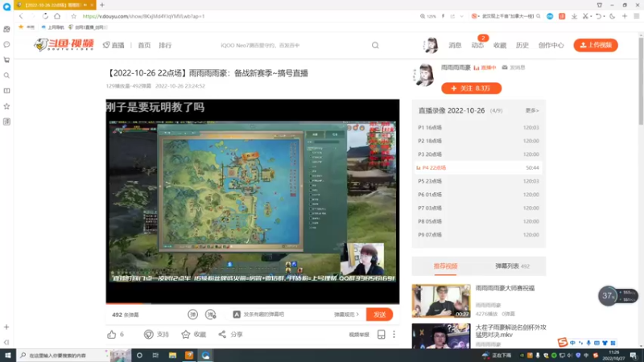644x362 pixels.
Task: Click the Douyu video logo
Action: point(64,45)
